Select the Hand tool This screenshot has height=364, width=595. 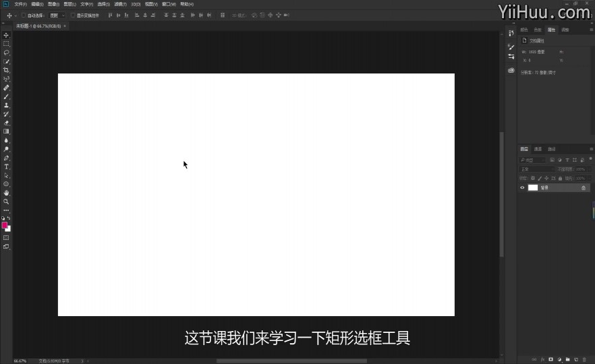[x=6, y=193]
